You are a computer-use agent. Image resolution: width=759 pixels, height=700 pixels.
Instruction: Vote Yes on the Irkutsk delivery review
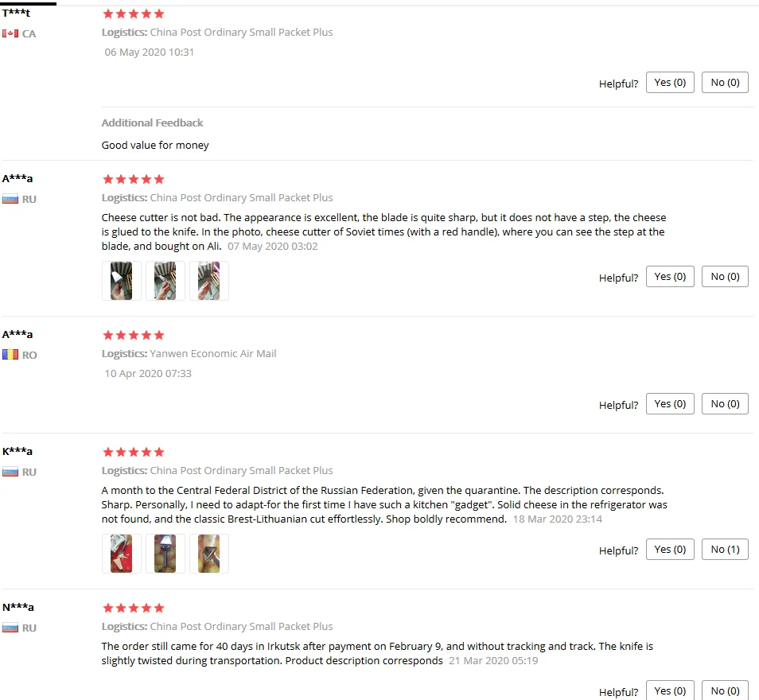point(670,690)
